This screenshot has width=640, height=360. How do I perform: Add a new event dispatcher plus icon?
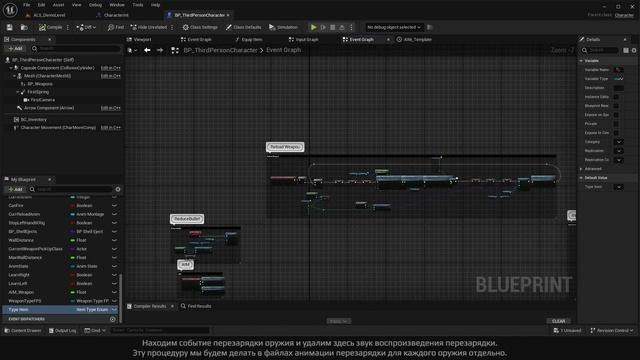[113, 319]
